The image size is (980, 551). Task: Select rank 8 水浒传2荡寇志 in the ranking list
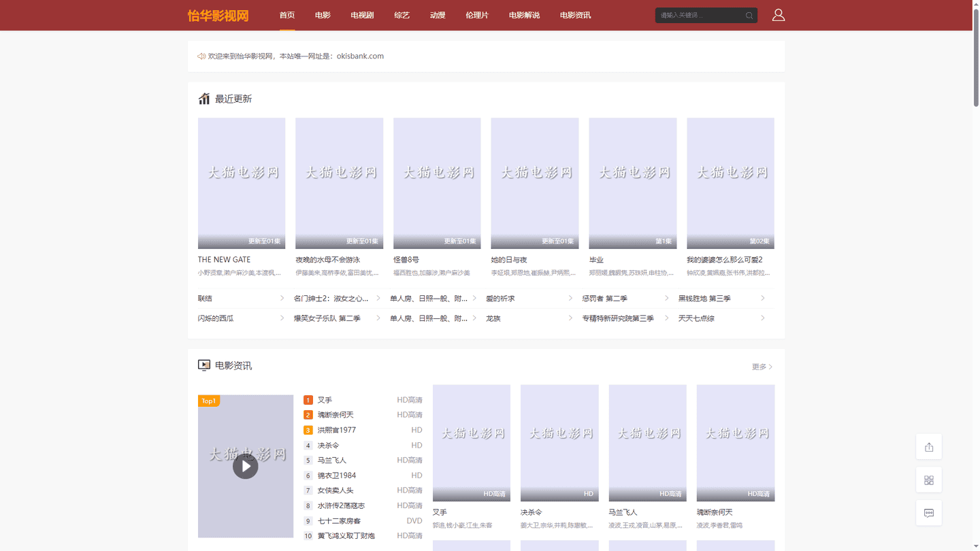tap(363, 505)
